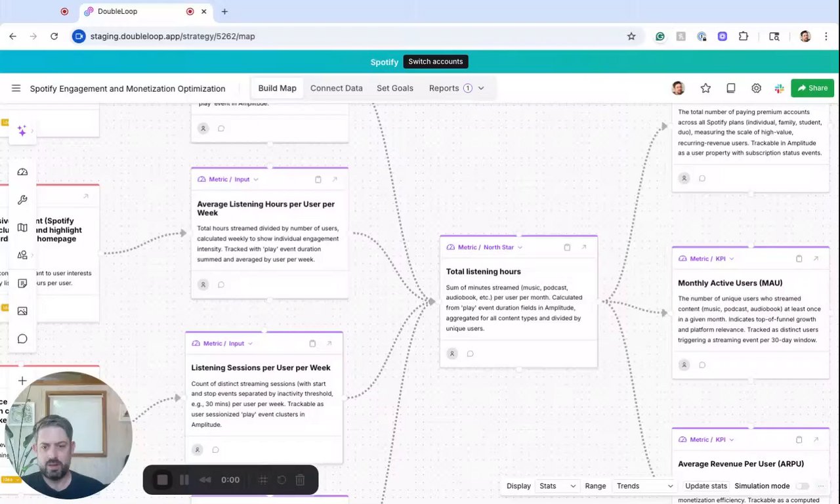This screenshot has height=504, width=840.
Task: Click the Slack integration icon
Action: coord(779,88)
